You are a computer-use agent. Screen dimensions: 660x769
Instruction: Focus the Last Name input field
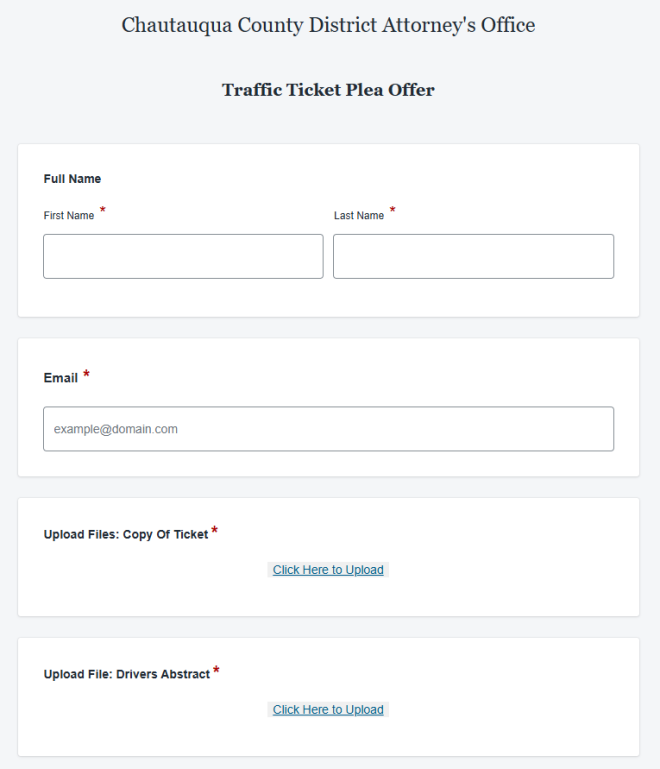click(x=473, y=256)
